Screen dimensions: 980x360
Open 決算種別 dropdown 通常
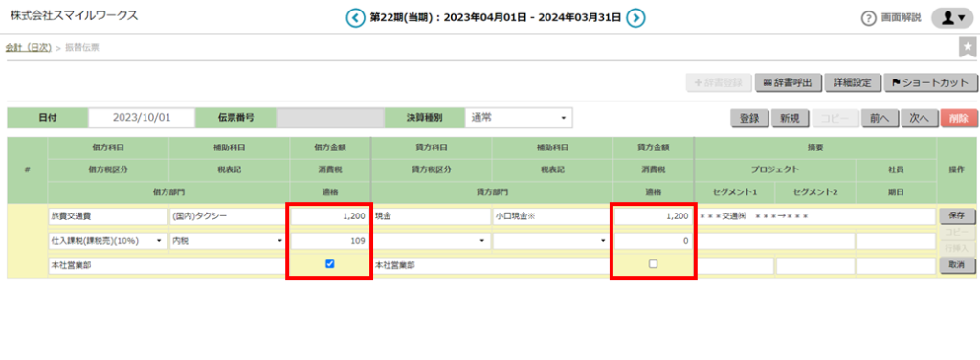[519, 118]
